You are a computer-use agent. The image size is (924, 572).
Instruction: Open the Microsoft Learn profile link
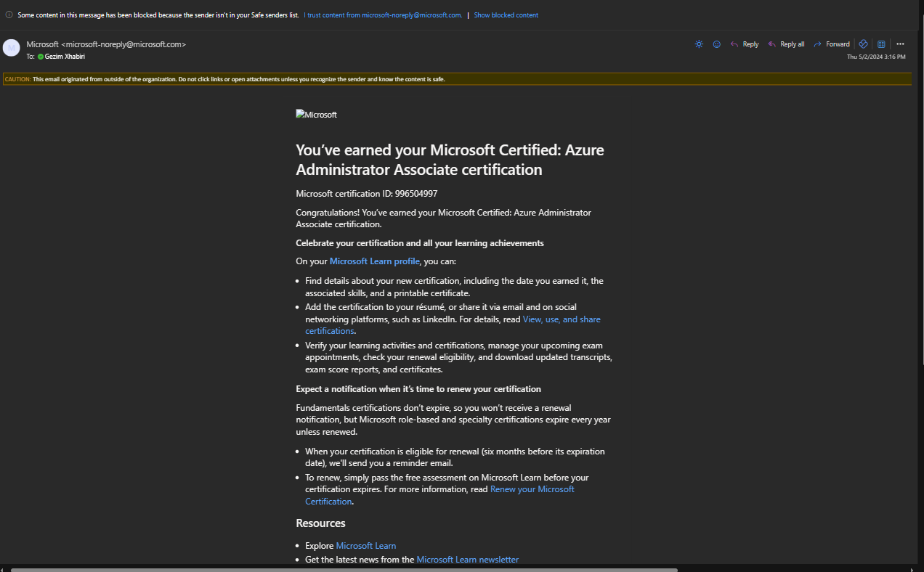pyautogui.click(x=375, y=261)
